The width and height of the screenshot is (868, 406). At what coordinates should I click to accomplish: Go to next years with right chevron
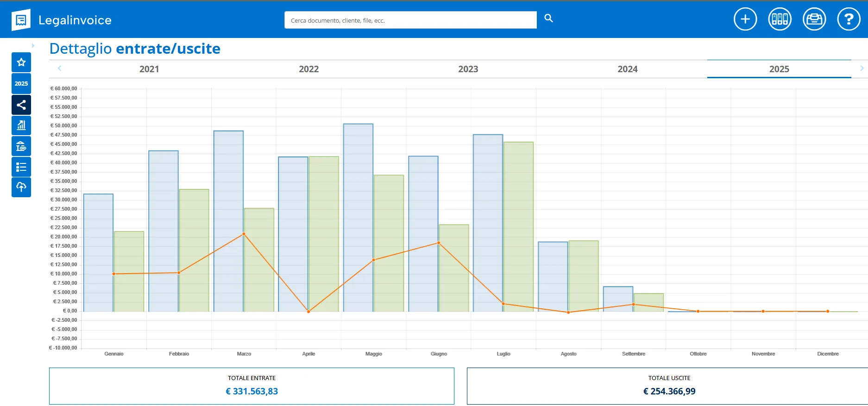pos(862,69)
